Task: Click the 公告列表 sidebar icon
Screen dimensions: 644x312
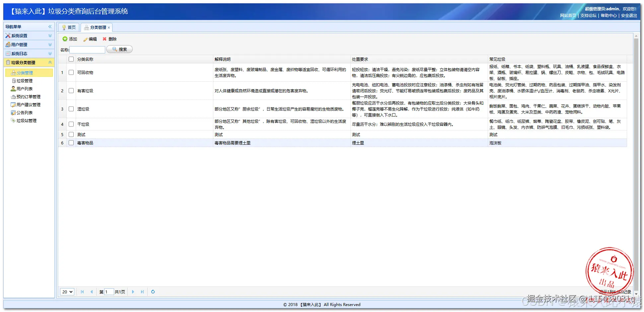Action: tap(14, 113)
